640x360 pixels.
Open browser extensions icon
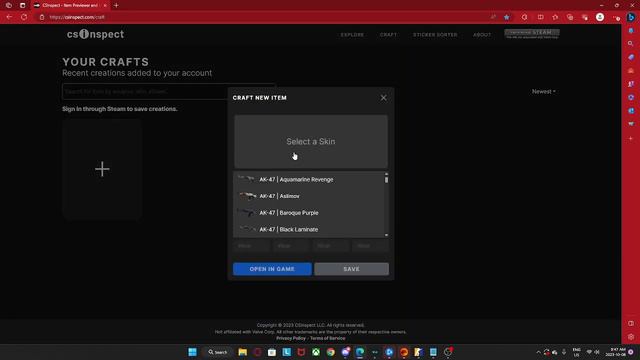524,17
